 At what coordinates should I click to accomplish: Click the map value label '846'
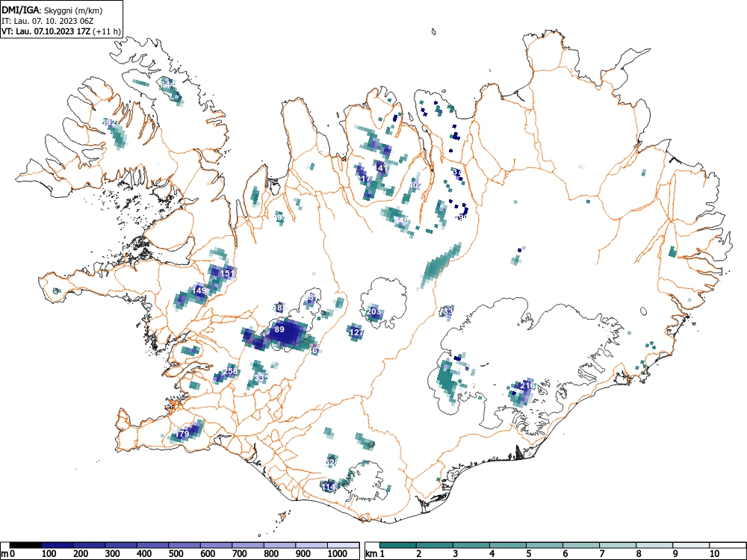click(x=402, y=220)
